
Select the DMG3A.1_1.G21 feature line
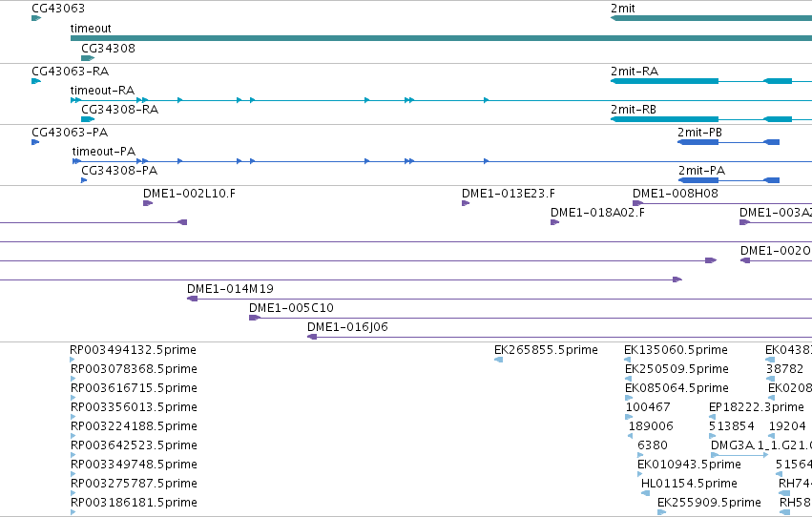[x=739, y=455]
